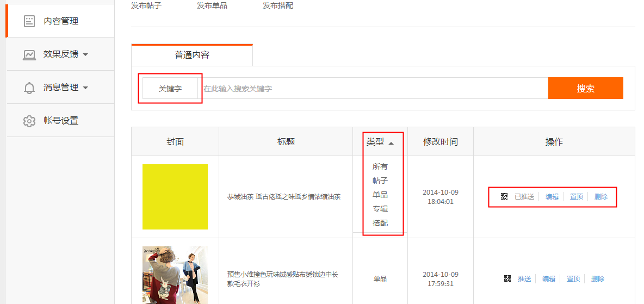The height and width of the screenshot is (304, 644).
Task: Open QR code icon in first row
Action: tap(504, 197)
